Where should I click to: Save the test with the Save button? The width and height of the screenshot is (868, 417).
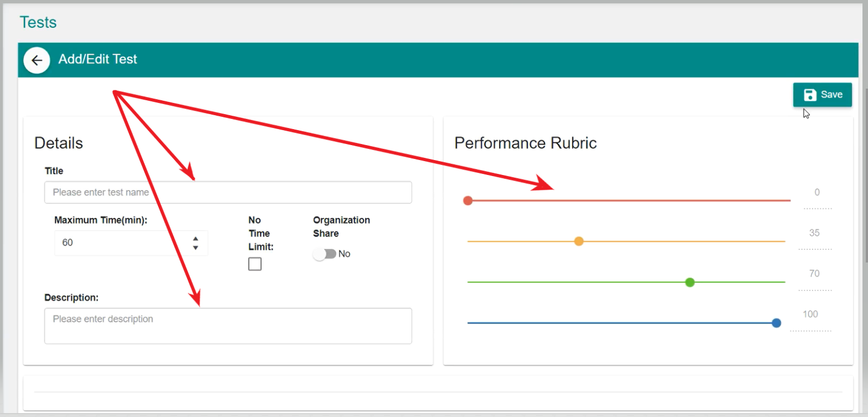point(822,95)
